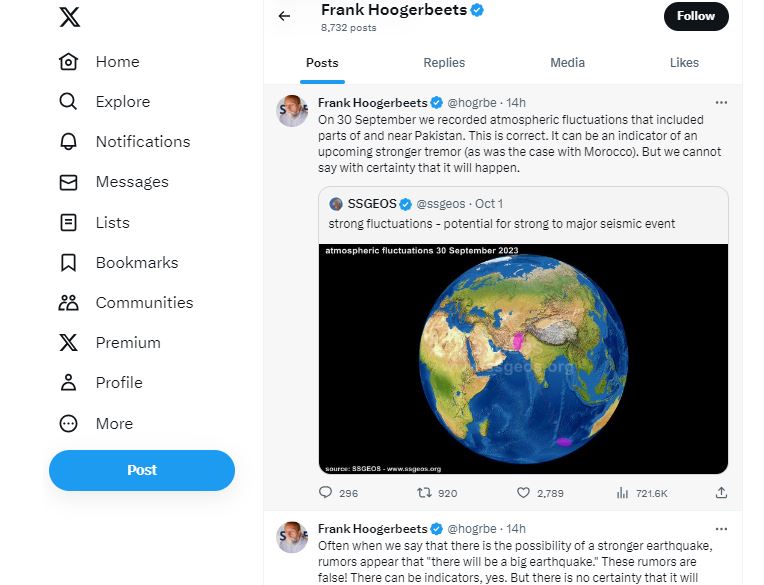Click the X logo icon
This screenshot has width=764, height=585.
69,17
